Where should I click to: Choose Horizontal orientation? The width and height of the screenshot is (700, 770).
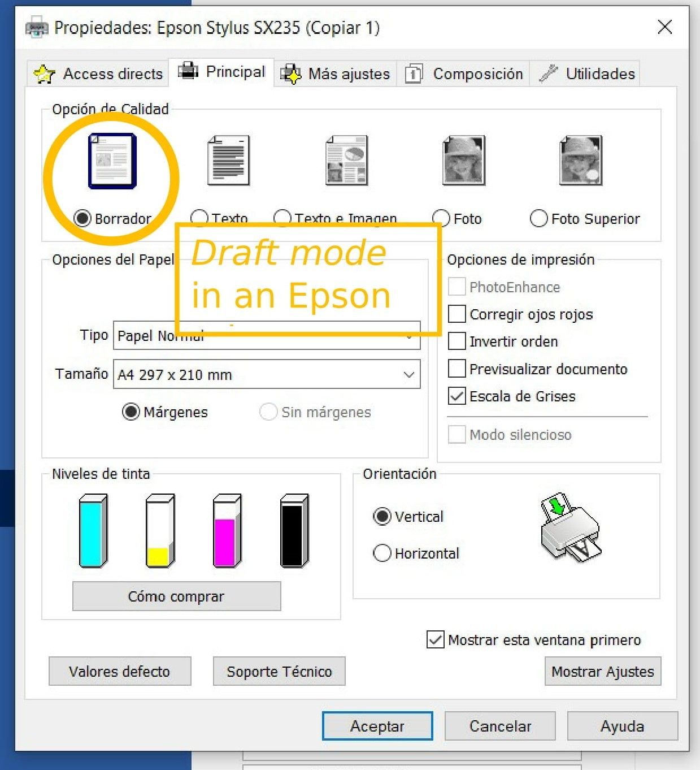pos(382,553)
